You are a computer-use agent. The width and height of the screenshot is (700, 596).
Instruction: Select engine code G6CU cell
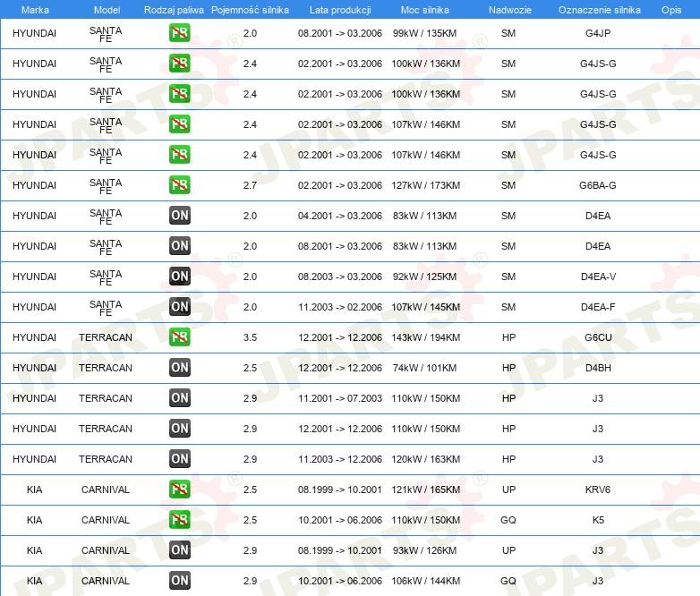point(598,337)
